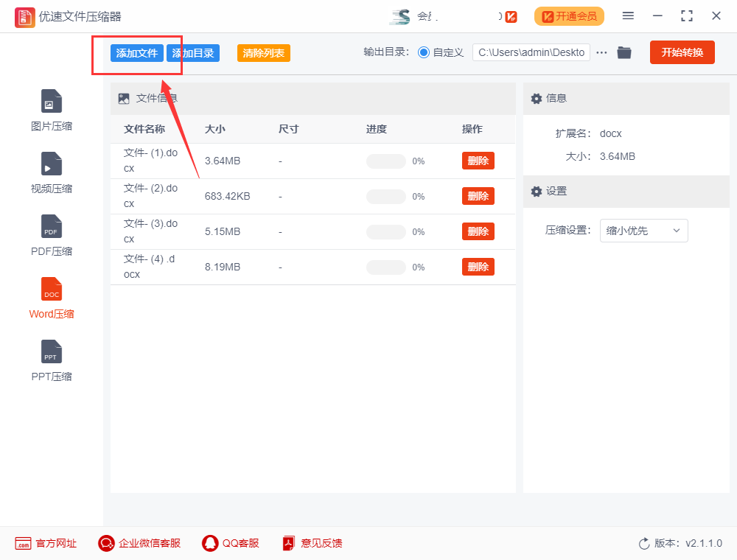
Task: Click the 进度 column header
Action: [x=377, y=129]
